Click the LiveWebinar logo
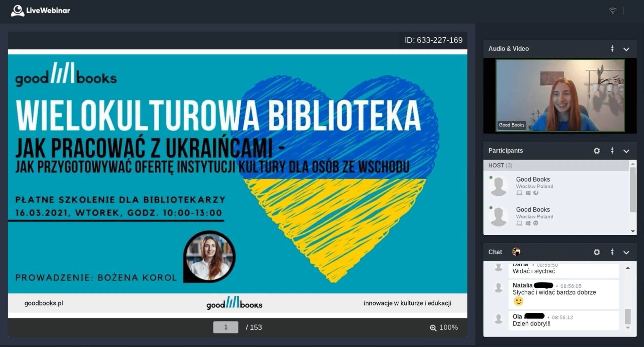The width and height of the screenshot is (644, 347). [x=41, y=10]
